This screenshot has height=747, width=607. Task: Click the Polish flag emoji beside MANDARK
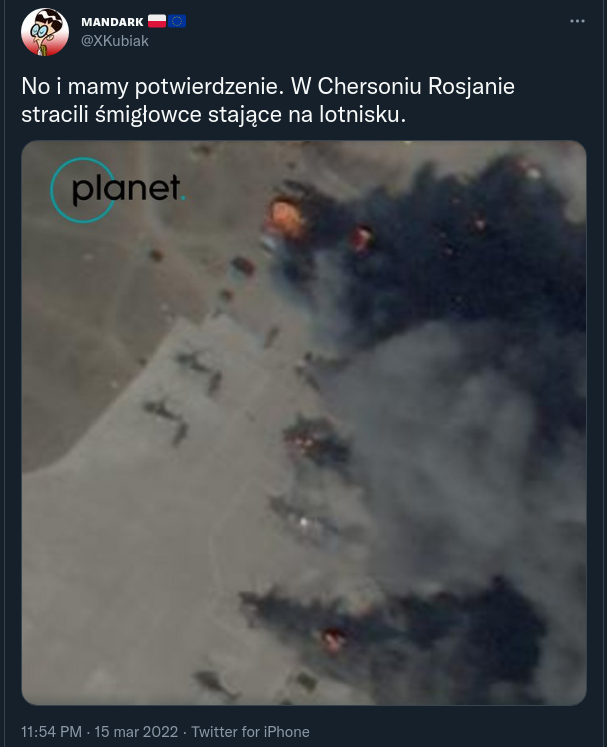[x=157, y=21]
